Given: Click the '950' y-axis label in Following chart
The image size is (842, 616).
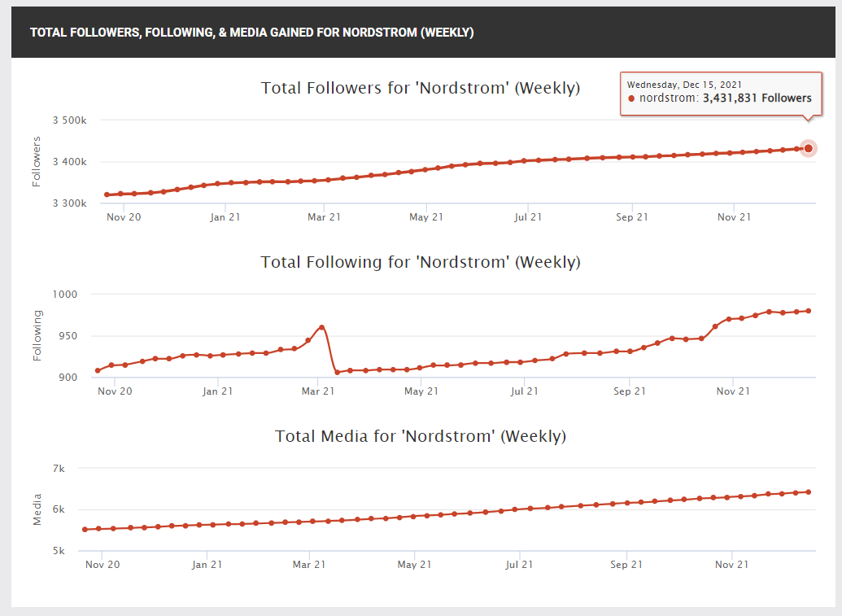Looking at the screenshot, I should [68, 335].
